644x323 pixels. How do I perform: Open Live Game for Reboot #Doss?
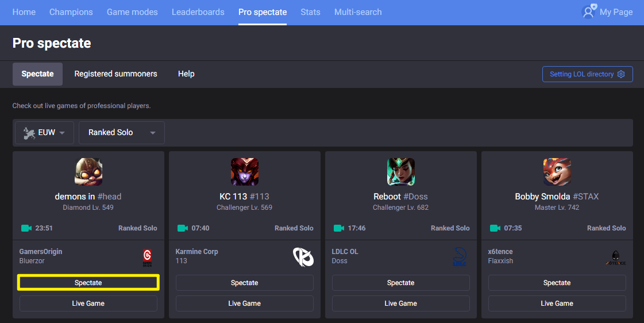401,303
